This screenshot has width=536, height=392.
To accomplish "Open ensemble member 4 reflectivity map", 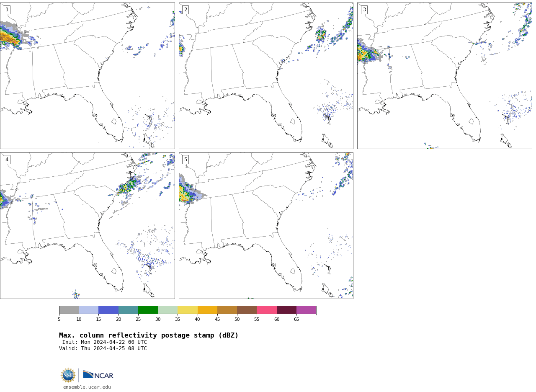I will (87, 226).
